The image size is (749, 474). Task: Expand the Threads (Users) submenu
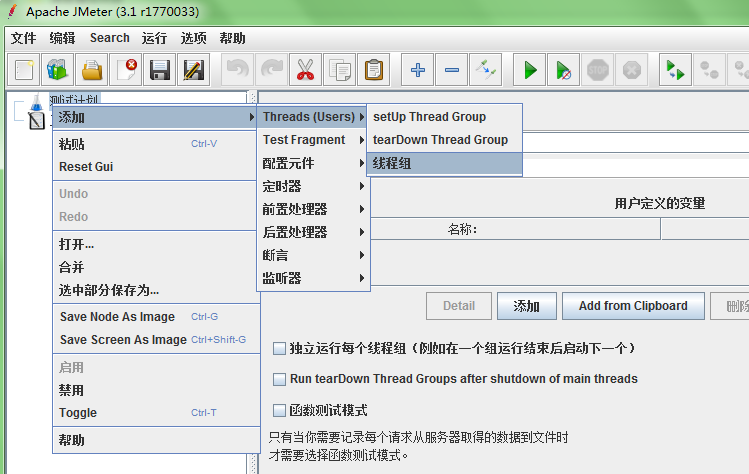click(x=312, y=117)
